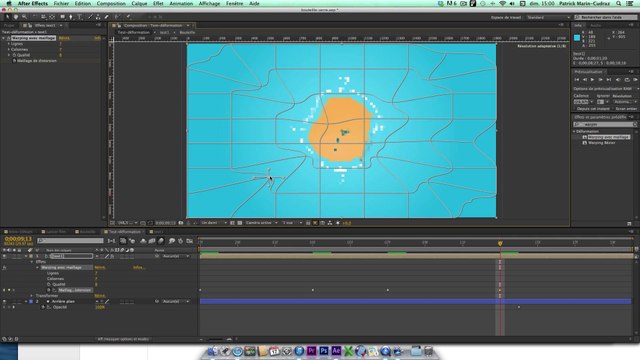Viewport: 640px width, 360px height.
Task: Collapse the Déformation category in effects list
Action: pos(574,131)
